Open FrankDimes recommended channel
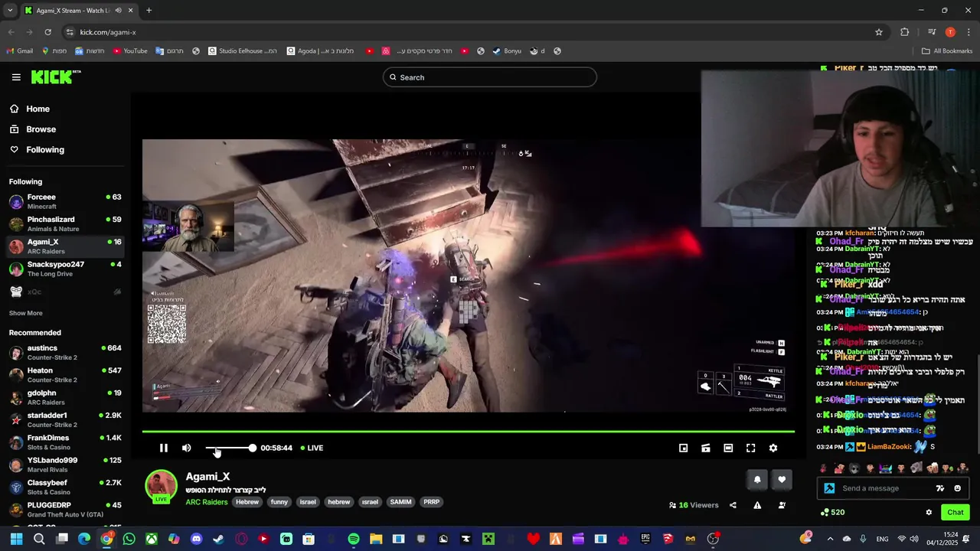The image size is (980, 551). 65,442
